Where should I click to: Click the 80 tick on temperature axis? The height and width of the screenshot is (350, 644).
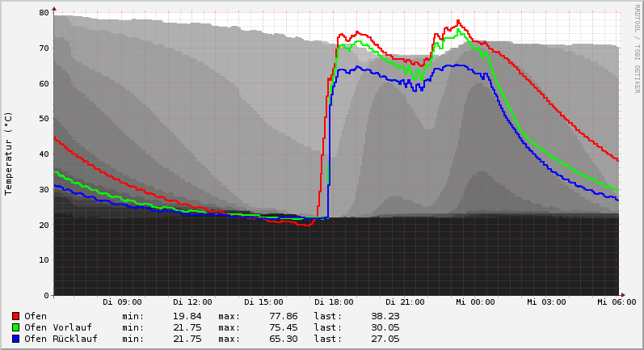coord(44,12)
